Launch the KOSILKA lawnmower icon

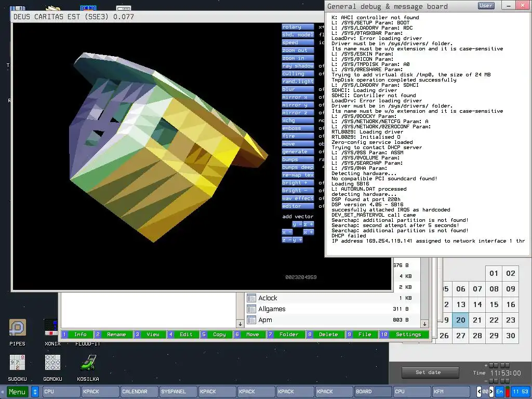point(88,362)
